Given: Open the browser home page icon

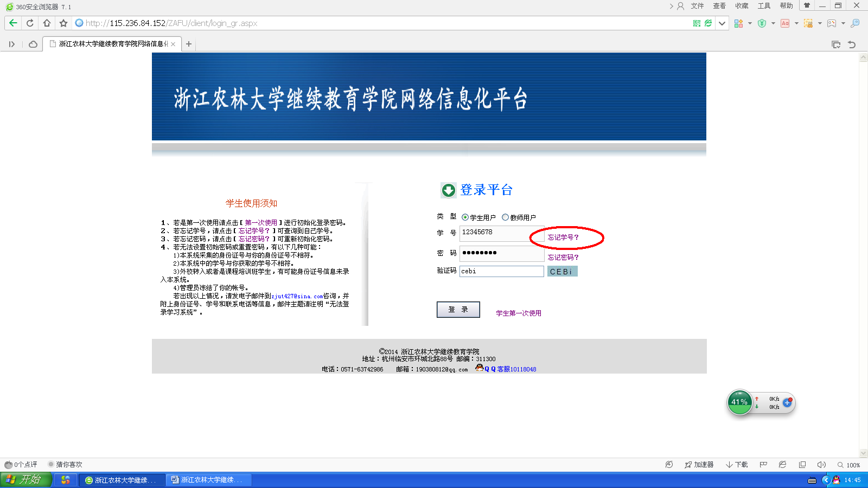Looking at the screenshot, I should (x=47, y=23).
